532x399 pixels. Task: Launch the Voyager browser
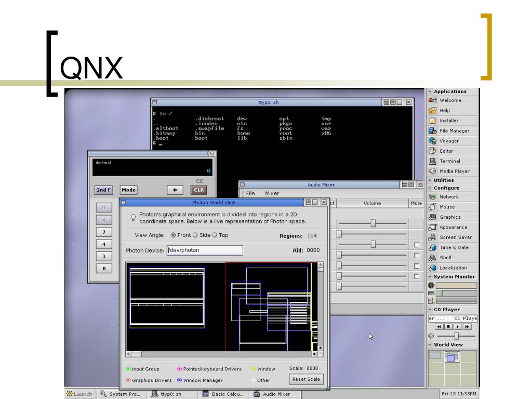[453, 141]
